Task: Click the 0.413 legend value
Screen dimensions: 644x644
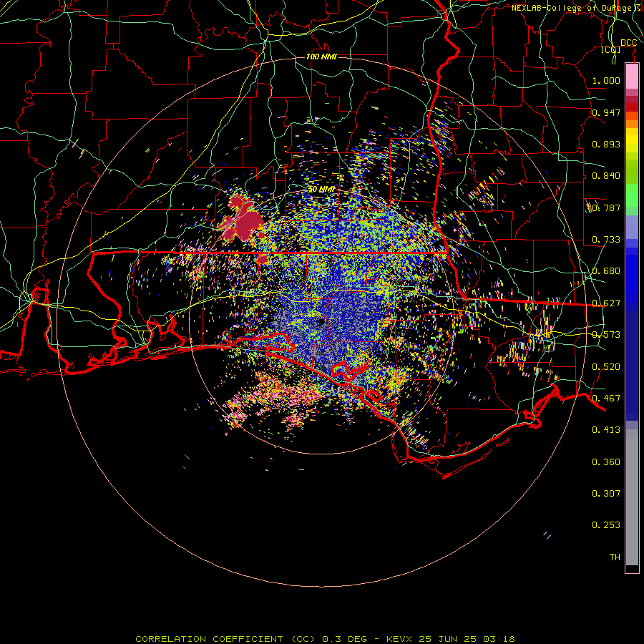Action: (606, 430)
